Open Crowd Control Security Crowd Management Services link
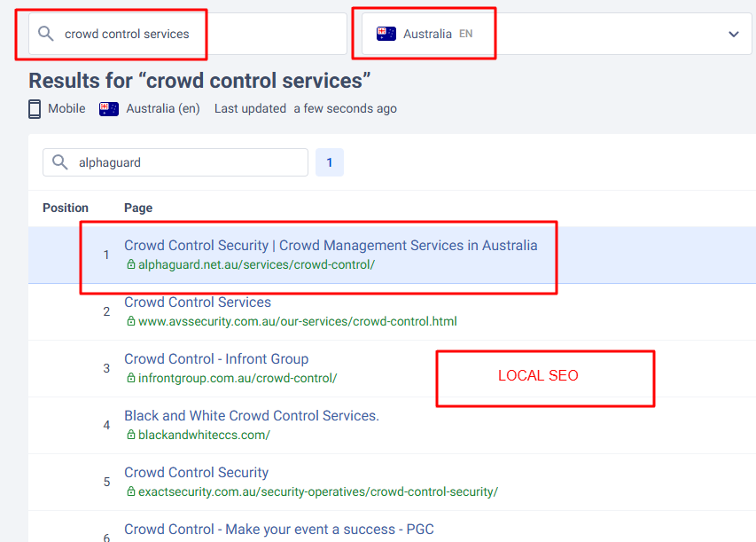The width and height of the screenshot is (756, 542). tap(331, 245)
